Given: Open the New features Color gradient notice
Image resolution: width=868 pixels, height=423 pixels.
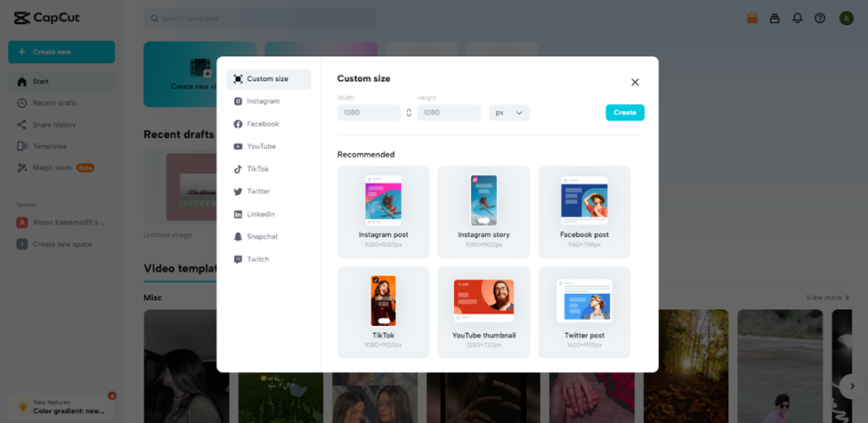Looking at the screenshot, I should (61, 407).
